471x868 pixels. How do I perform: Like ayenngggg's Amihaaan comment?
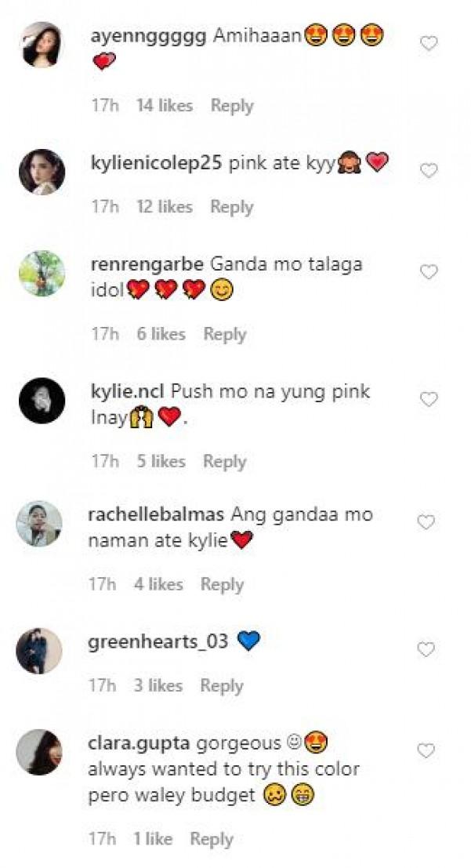click(429, 43)
